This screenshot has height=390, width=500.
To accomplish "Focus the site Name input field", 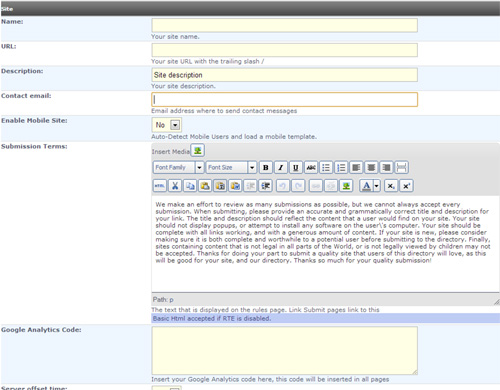I will [x=285, y=25].
